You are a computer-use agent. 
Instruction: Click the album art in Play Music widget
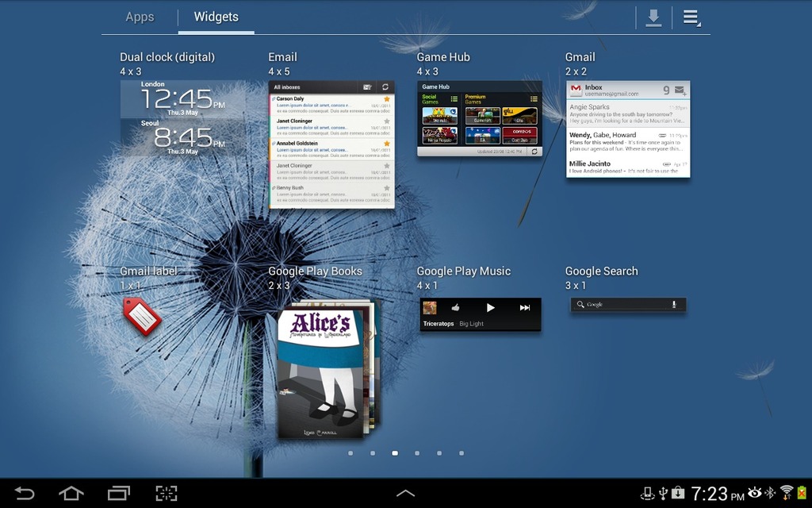tap(430, 308)
